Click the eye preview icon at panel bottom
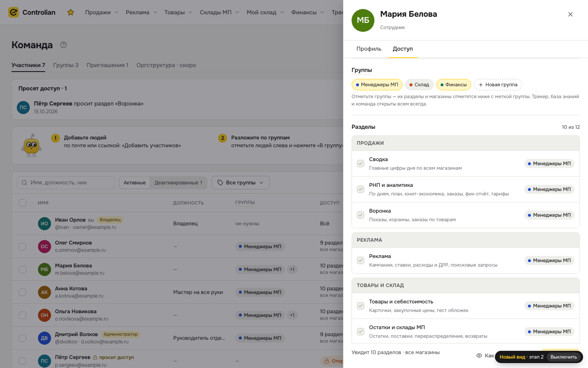This screenshot has width=588, height=368. tap(479, 356)
